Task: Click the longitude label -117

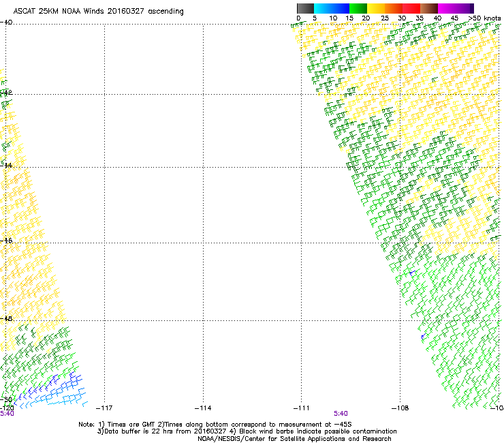Action: click(104, 408)
